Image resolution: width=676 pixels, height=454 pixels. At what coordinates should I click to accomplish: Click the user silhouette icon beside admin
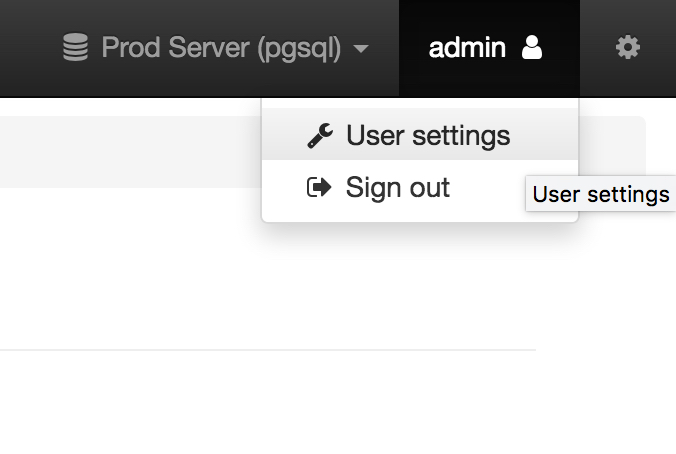click(x=532, y=48)
